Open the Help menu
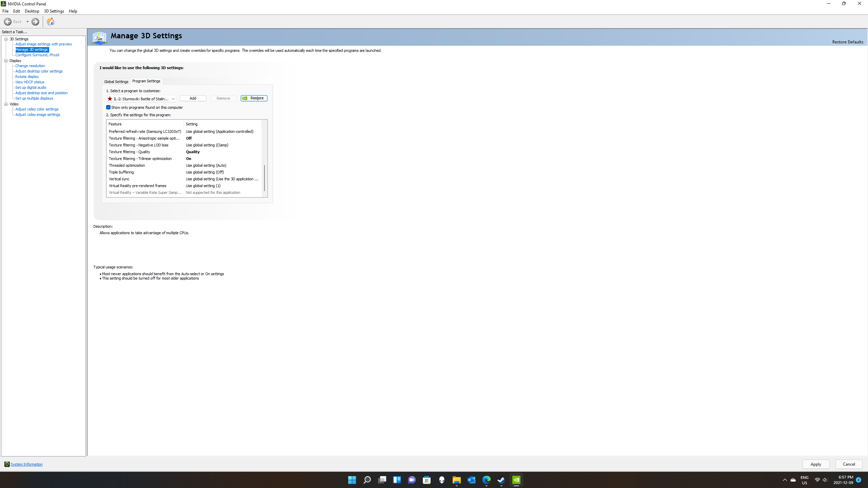 click(73, 11)
